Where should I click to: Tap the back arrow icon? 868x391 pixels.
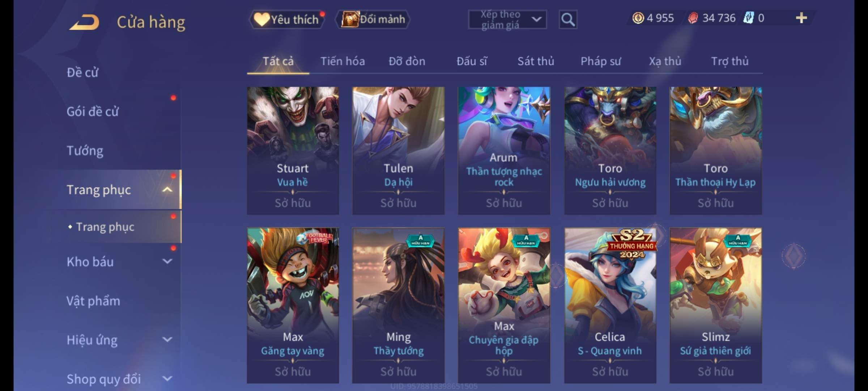85,22
